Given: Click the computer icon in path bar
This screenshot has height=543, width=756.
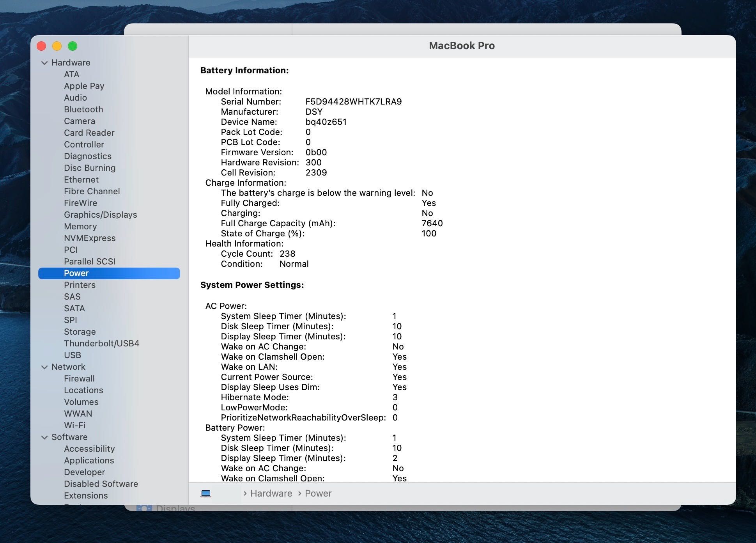Looking at the screenshot, I should point(206,493).
